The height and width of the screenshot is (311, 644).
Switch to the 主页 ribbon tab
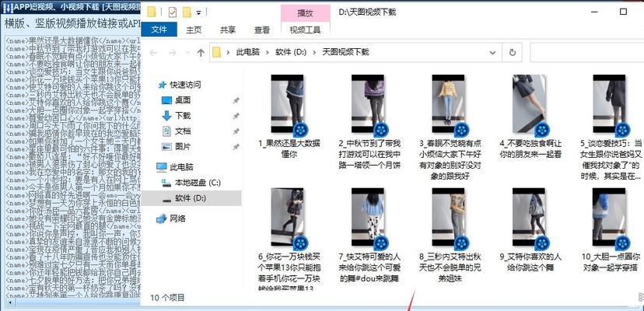tap(194, 30)
